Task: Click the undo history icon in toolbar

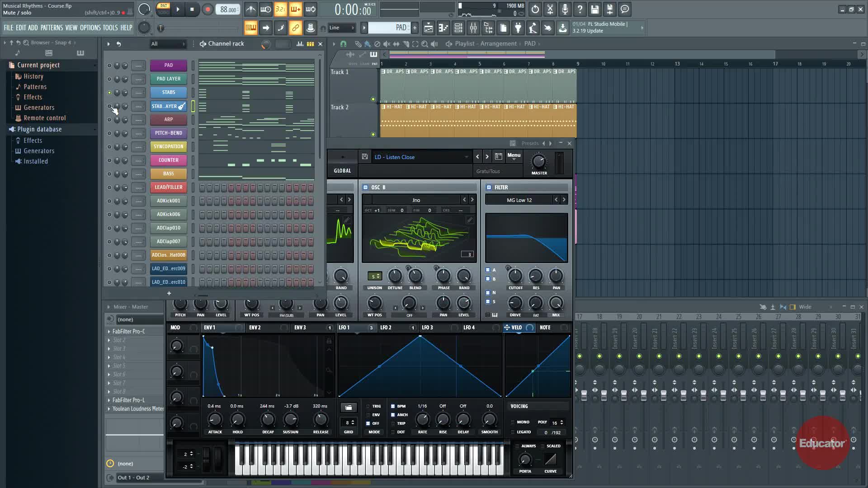Action: pyautogui.click(x=535, y=9)
